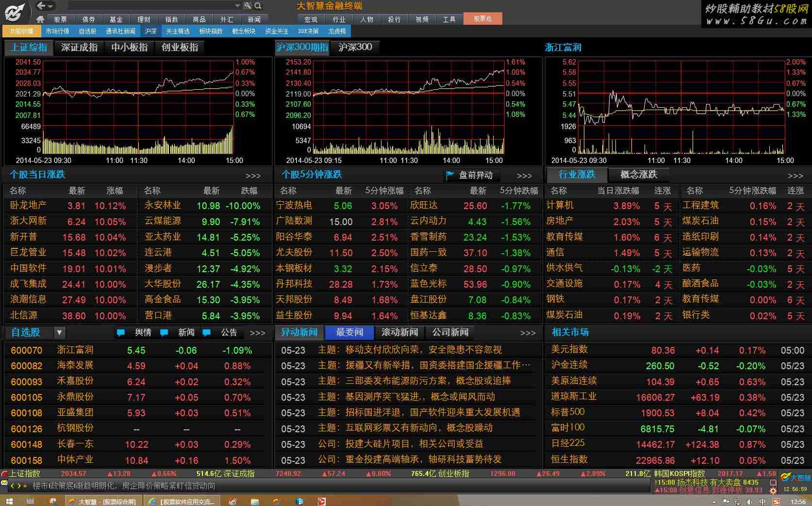Click the magnifier search icon

click(x=258, y=6)
